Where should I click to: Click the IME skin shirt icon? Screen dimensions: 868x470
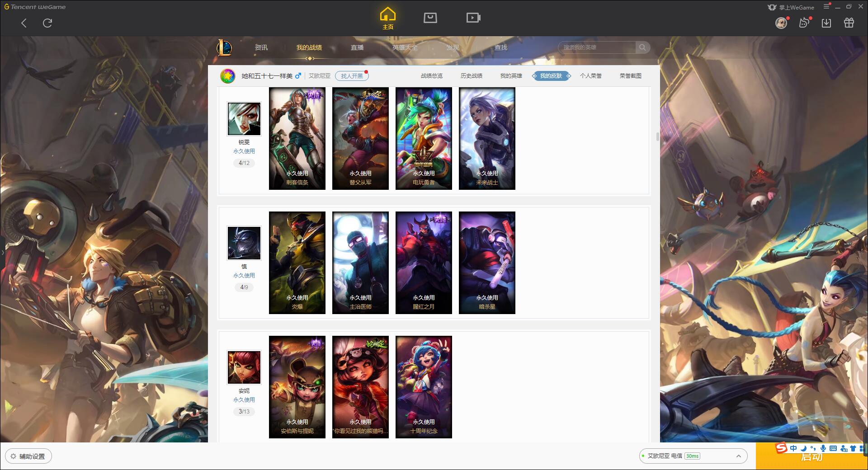(853, 448)
